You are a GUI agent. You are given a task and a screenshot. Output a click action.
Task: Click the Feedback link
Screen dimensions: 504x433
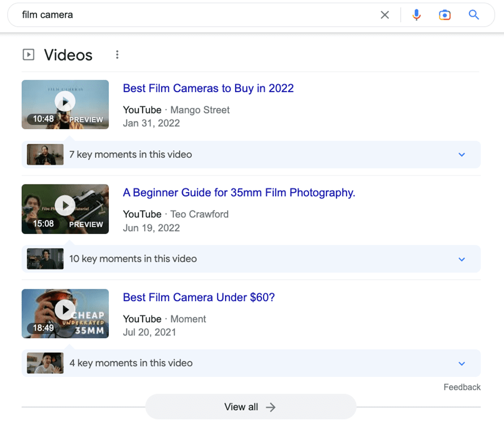click(x=462, y=387)
